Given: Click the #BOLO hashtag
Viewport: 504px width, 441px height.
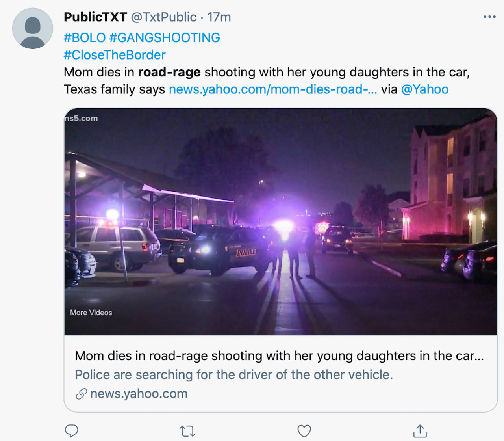Looking at the screenshot, I should pyautogui.click(x=85, y=38).
